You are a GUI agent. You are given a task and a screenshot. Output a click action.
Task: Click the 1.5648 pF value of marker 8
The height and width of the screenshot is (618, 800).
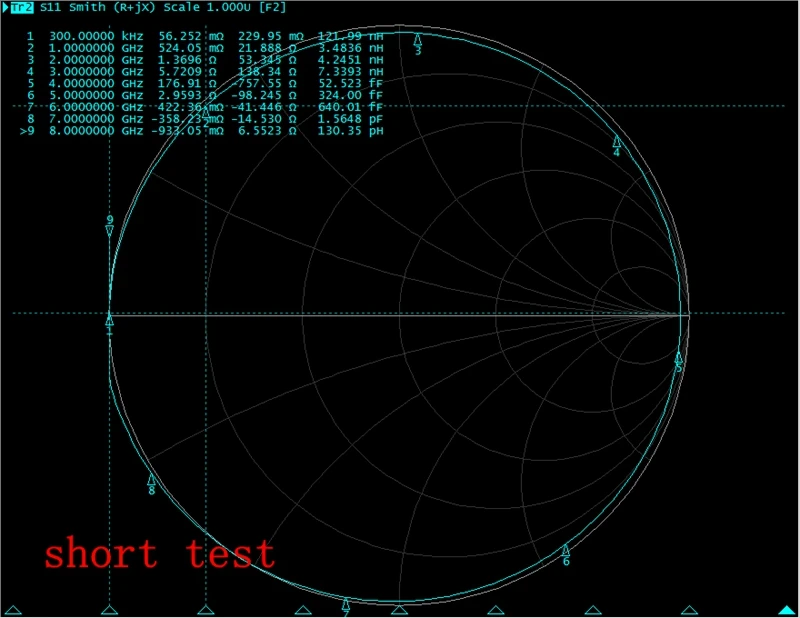(x=351, y=119)
